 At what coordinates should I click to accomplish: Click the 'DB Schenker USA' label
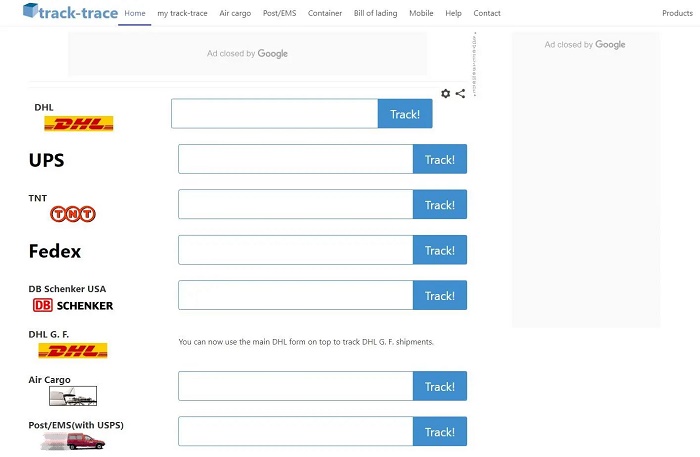click(x=67, y=289)
